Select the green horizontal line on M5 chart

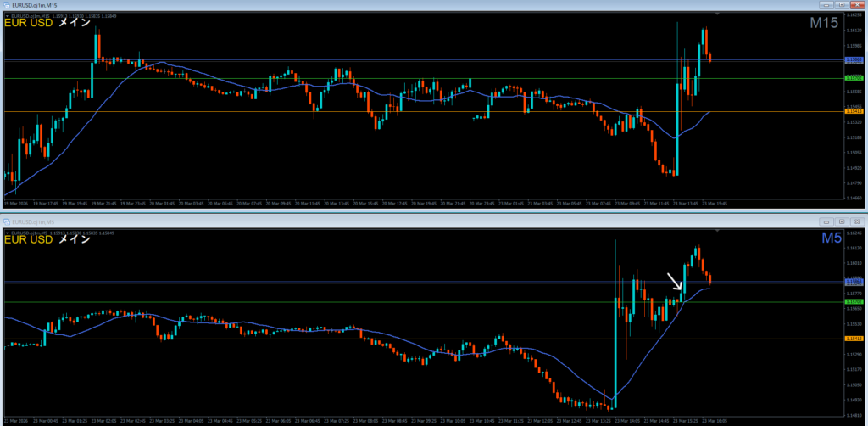[339, 302]
